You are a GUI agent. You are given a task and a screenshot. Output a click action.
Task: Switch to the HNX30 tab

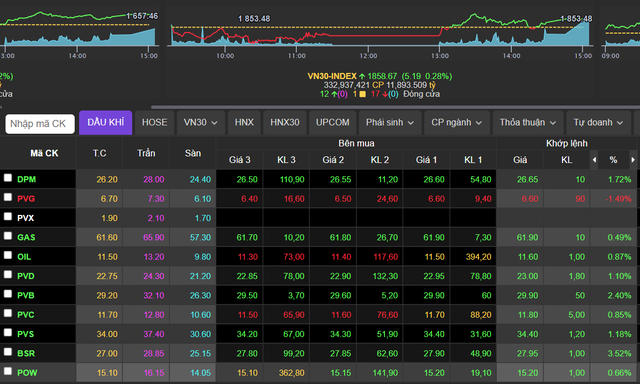click(x=285, y=122)
